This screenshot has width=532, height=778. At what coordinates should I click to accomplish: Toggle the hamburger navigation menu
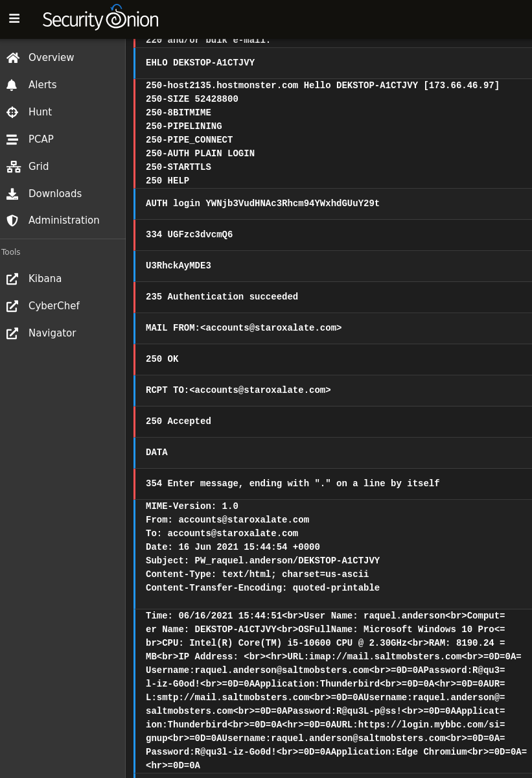tap(14, 19)
